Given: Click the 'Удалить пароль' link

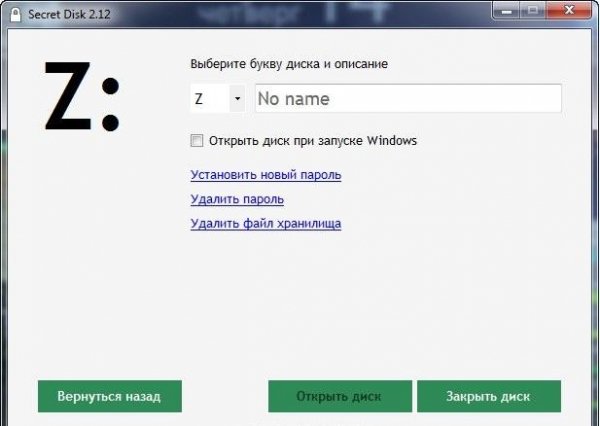Looking at the screenshot, I should pyautogui.click(x=237, y=199).
